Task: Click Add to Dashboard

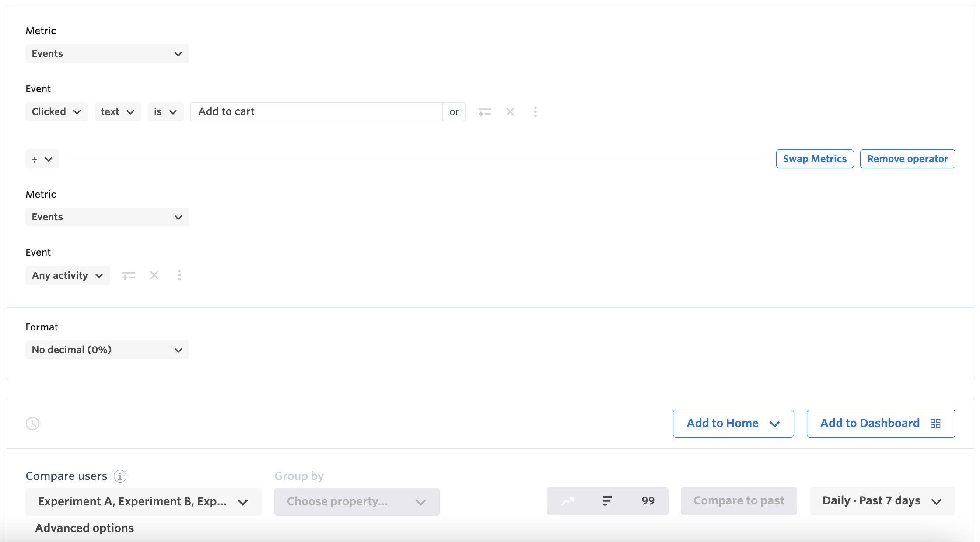Action: pyautogui.click(x=880, y=423)
